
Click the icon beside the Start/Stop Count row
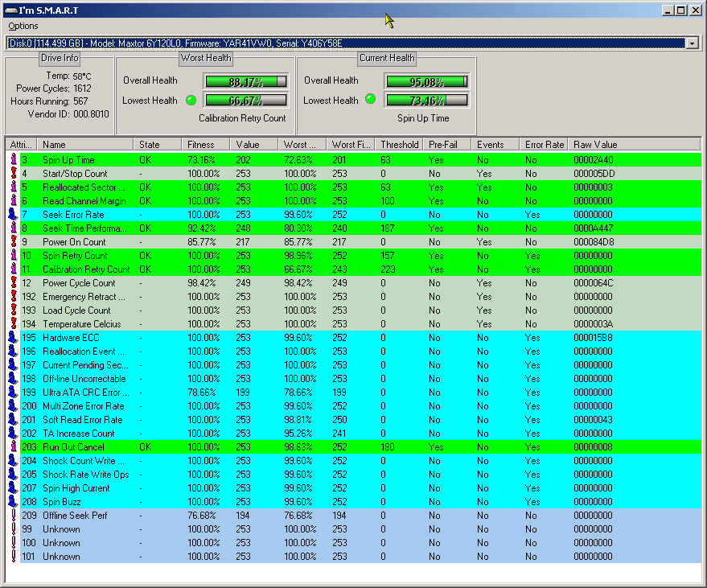click(x=14, y=173)
